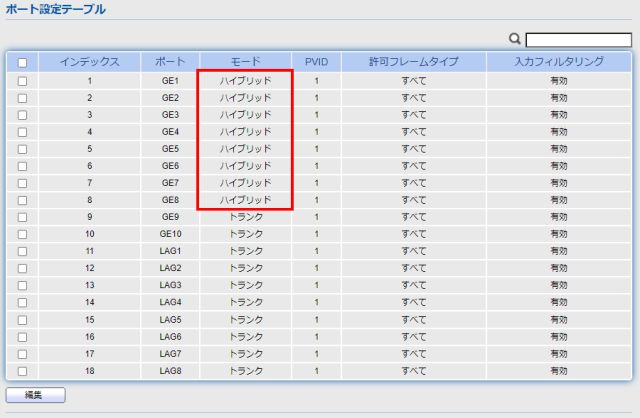Click the GE9 port cell
The image size is (640, 418).
pyautogui.click(x=170, y=217)
